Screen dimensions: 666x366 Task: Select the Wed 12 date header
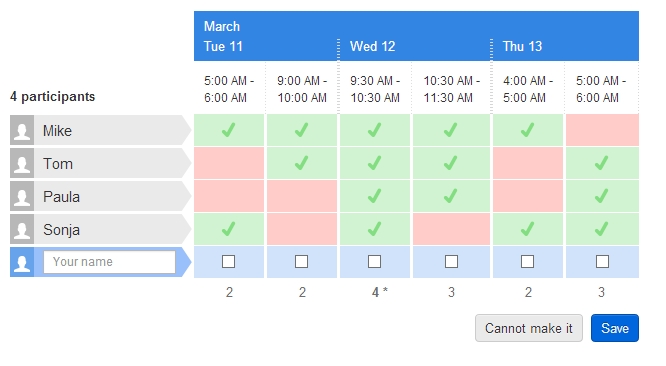point(373,46)
